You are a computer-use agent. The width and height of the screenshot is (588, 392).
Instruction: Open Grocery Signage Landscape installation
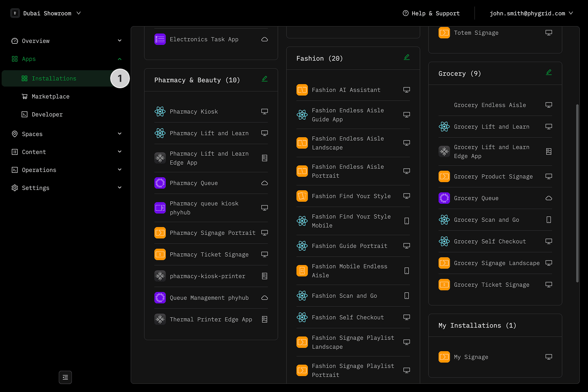tap(495, 263)
